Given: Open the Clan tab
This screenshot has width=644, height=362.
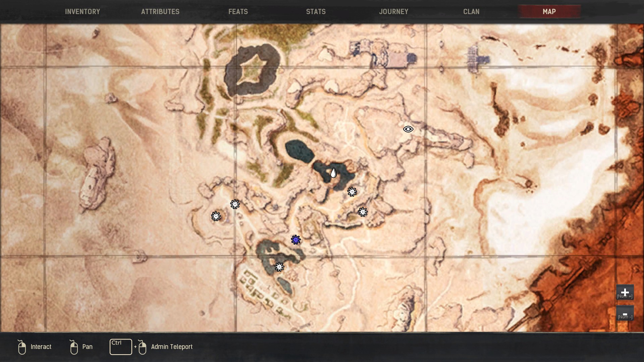Looking at the screenshot, I should (471, 12).
